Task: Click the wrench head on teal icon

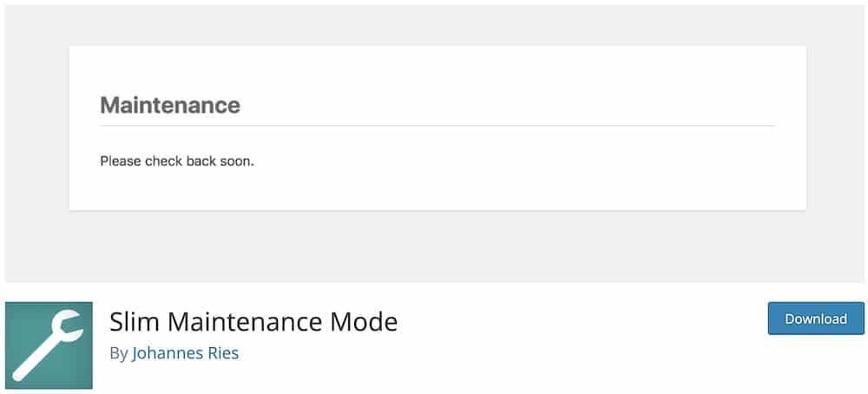Action: coord(68,327)
